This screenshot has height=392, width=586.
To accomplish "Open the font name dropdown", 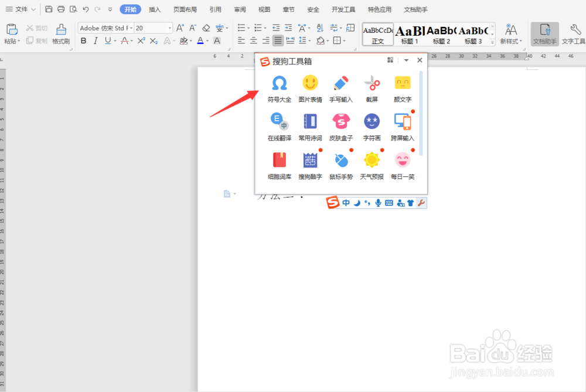I will coord(131,28).
